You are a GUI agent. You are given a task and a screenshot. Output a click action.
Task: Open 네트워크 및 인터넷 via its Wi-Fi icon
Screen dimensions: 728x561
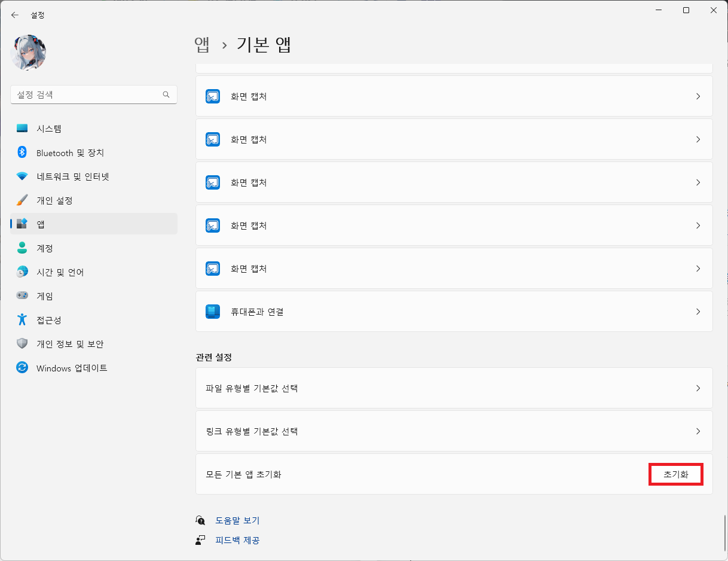pos(22,176)
